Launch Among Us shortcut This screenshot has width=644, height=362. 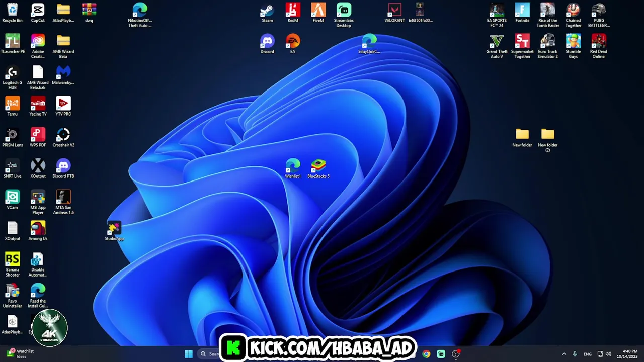tap(38, 231)
